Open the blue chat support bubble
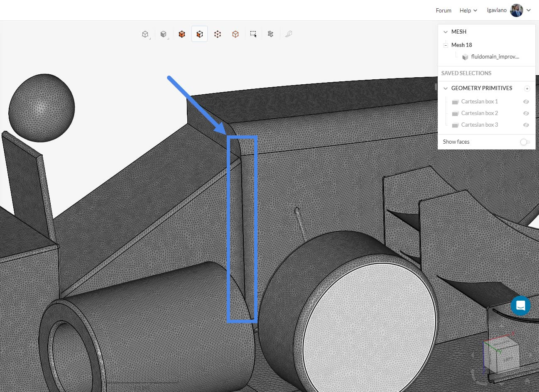 click(x=521, y=306)
